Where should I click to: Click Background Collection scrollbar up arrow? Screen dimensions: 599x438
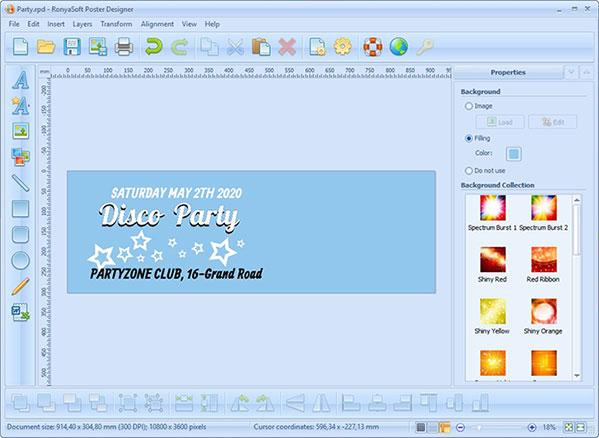577,200
